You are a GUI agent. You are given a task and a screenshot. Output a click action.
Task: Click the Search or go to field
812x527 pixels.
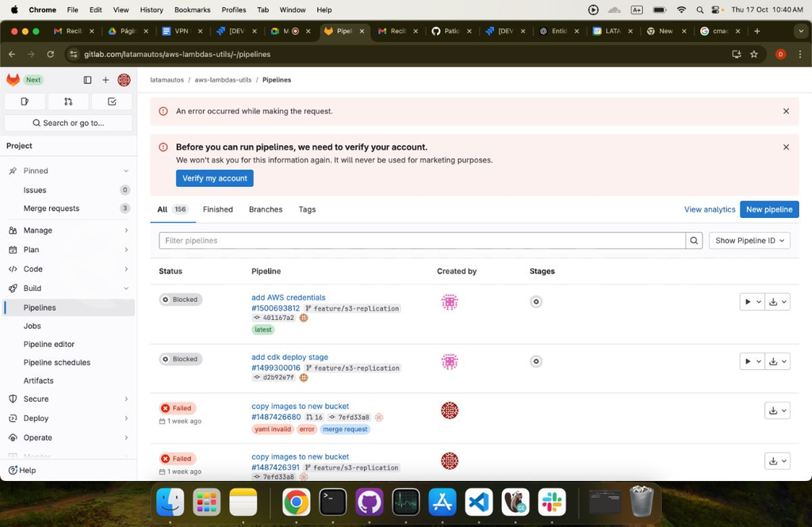(68, 123)
